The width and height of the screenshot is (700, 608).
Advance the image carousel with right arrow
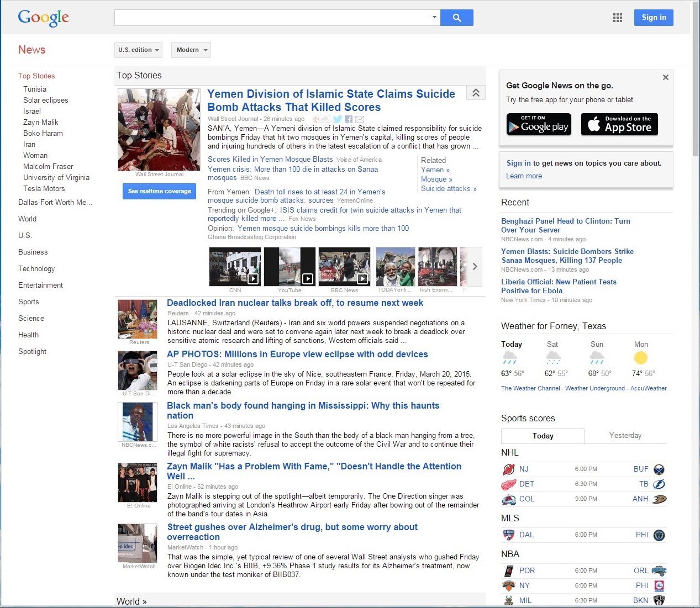click(475, 266)
